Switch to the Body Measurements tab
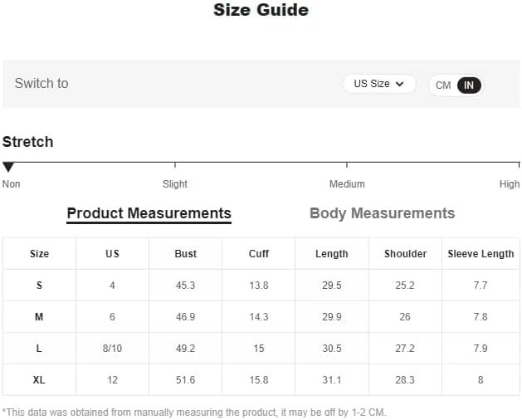 click(383, 213)
